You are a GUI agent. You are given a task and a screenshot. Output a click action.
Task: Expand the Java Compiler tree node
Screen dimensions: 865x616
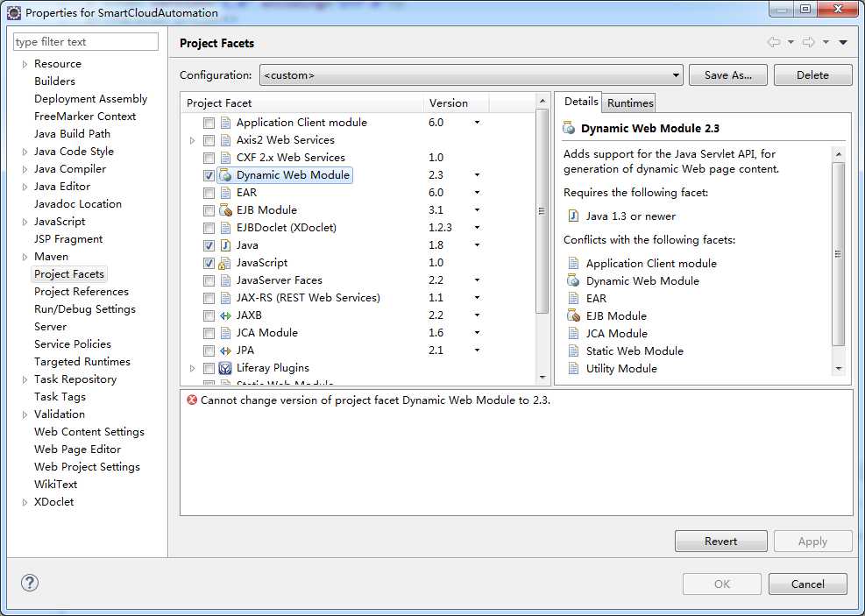pos(25,169)
